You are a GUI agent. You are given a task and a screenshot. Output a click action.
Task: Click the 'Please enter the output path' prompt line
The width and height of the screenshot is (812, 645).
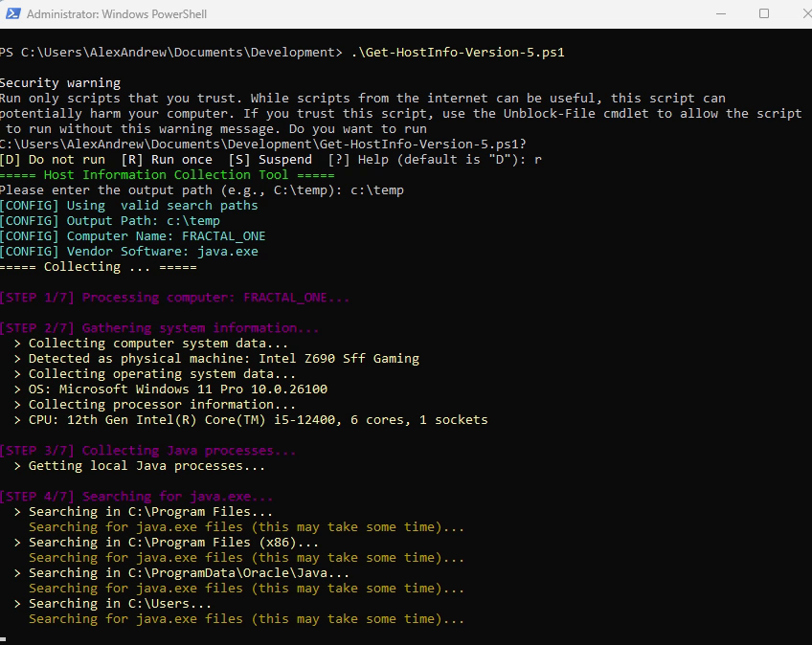click(x=202, y=190)
